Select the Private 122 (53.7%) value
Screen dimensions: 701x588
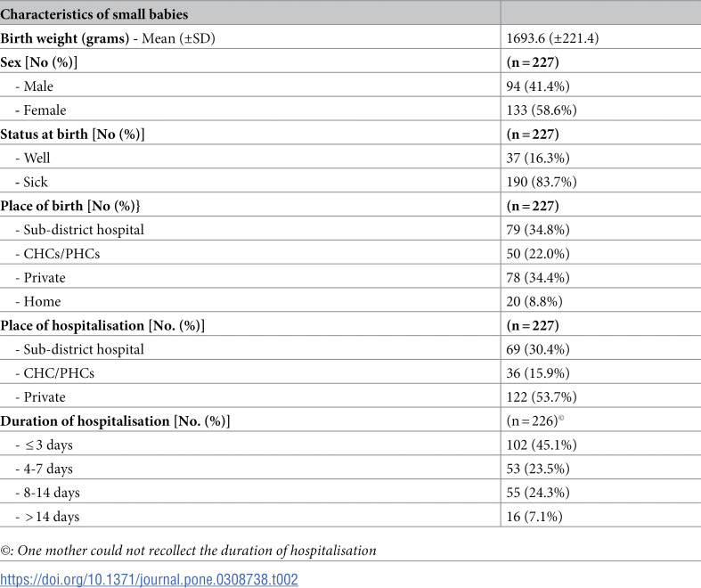[542, 397]
